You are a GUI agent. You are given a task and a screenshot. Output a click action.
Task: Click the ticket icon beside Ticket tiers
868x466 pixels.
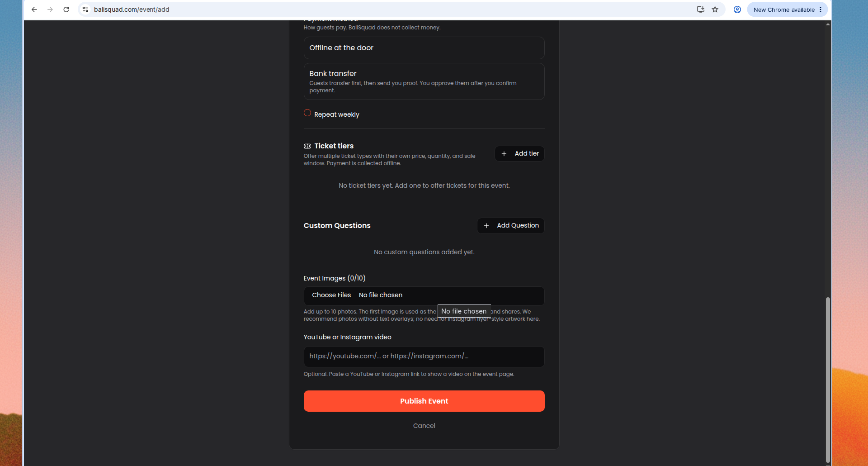307,146
